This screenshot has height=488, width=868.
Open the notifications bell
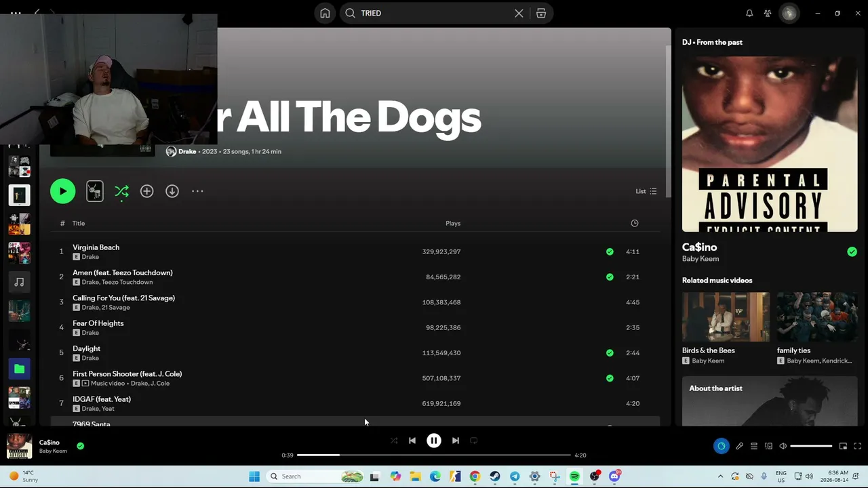[749, 13]
